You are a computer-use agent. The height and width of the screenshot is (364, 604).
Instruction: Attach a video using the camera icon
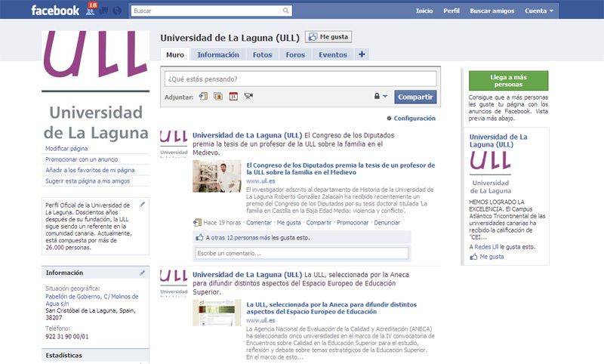click(x=248, y=97)
